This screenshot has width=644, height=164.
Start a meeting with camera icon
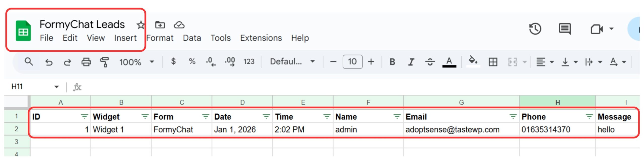pyautogui.click(x=597, y=29)
